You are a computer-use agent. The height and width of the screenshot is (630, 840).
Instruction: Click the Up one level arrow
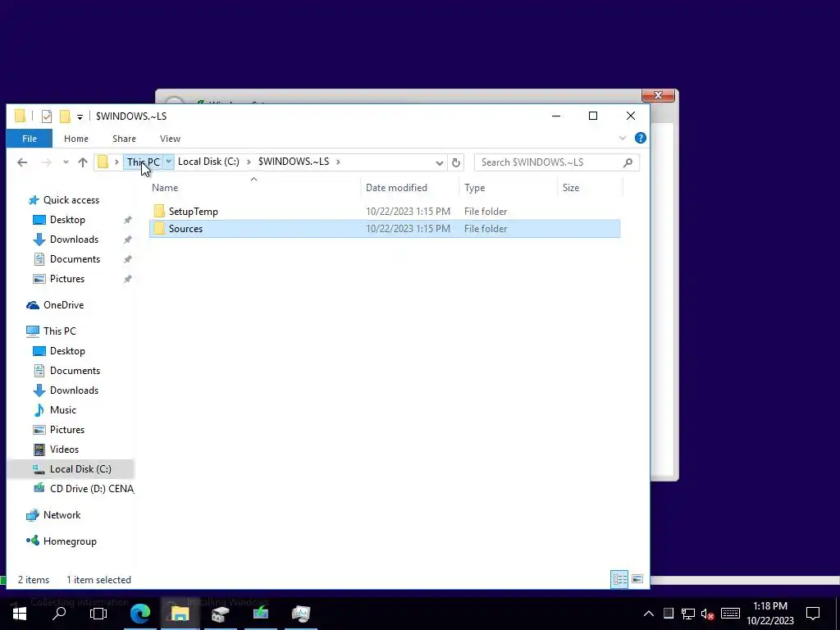[83, 162]
